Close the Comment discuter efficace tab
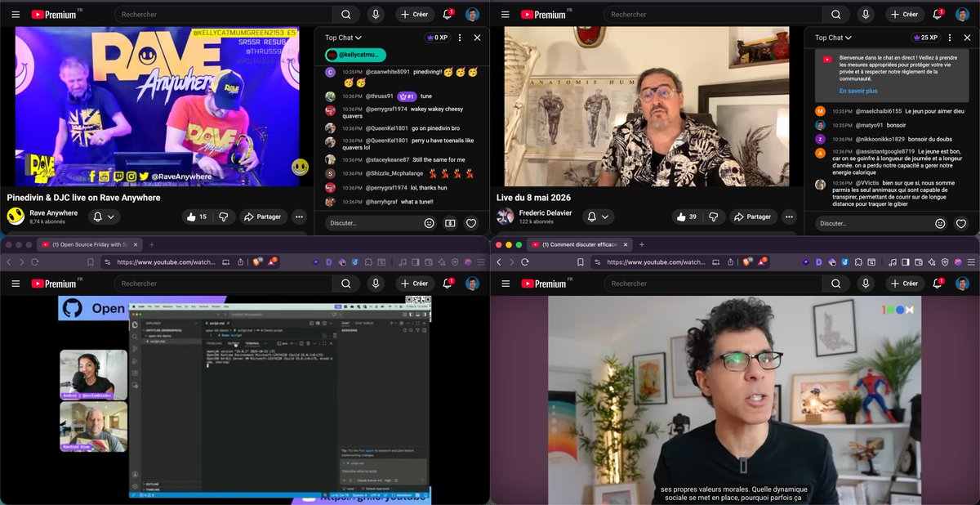The width and height of the screenshot is (980, 505). [x=626, y=244]
